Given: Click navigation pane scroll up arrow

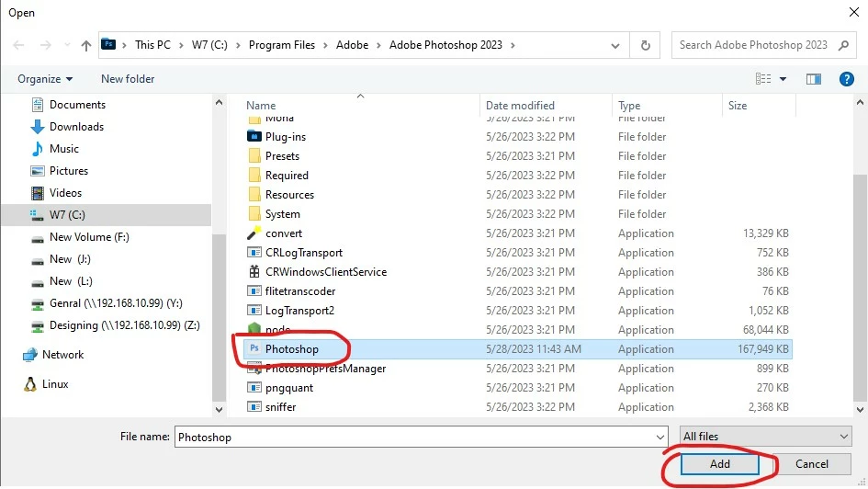Looking at the screenshot, I should 220,102.
